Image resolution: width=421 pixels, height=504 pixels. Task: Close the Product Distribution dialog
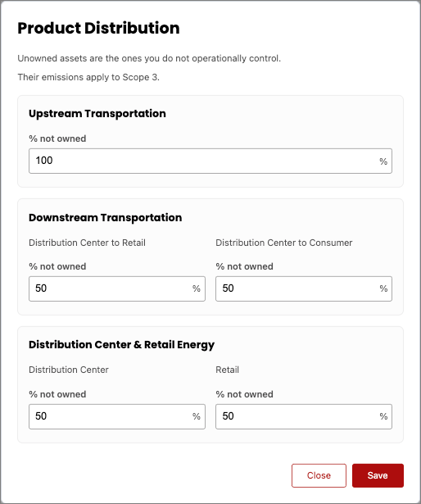click(319, 475)
